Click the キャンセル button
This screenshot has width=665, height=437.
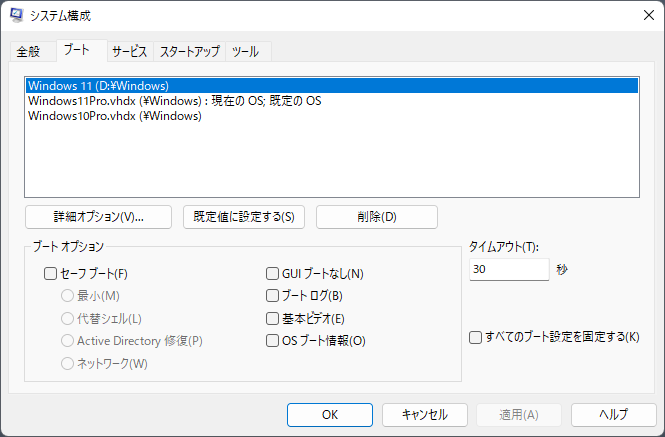pyautogui.click(x=425, y=415)
